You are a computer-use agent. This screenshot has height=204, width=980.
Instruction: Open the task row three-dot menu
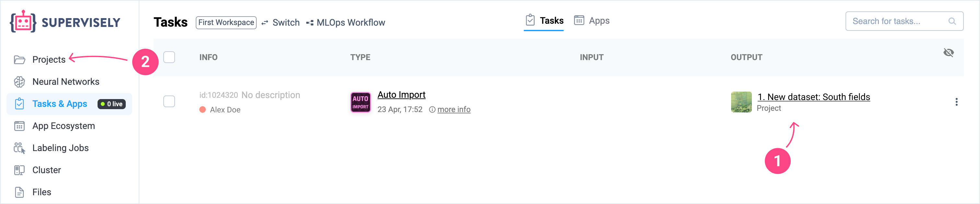click(956, 102)
